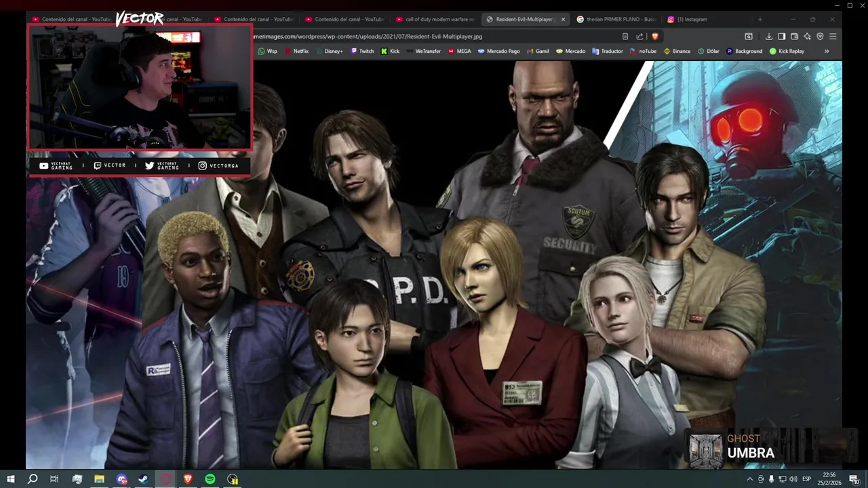This screenshot has height=488, width=868.
Task: Open the Kick bookmark
Action: tap(390, 51)
